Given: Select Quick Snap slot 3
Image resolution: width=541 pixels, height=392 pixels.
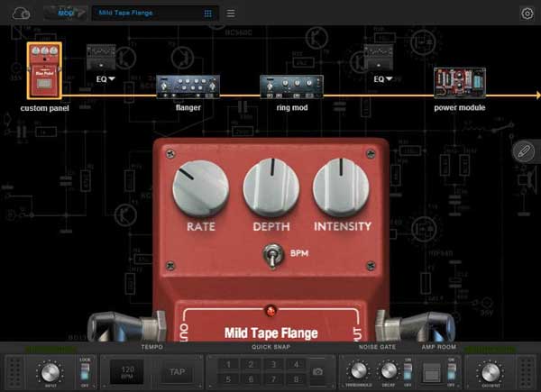Looking at the screenshot, I should click(273, 364).
